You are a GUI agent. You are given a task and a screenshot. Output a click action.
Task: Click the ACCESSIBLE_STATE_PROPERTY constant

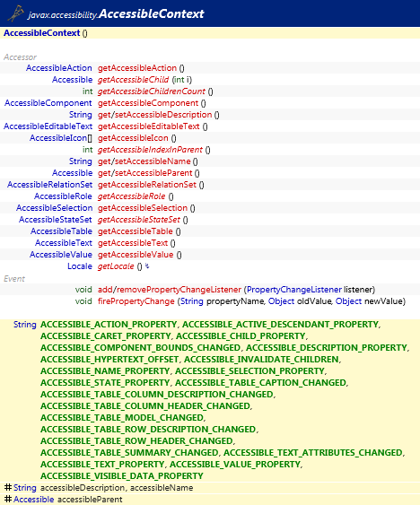click(x=105, y=383)
